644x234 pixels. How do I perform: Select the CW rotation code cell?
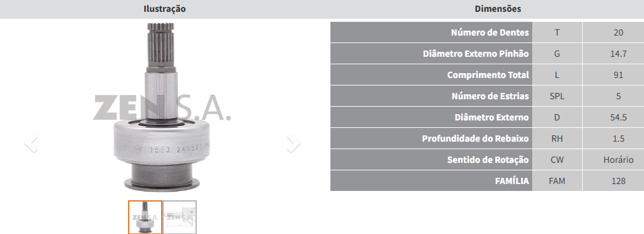tap(557, 160)
